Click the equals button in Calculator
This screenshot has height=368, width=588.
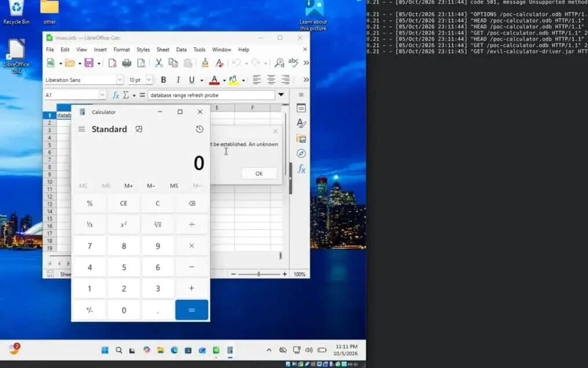[x=192, y=310]
